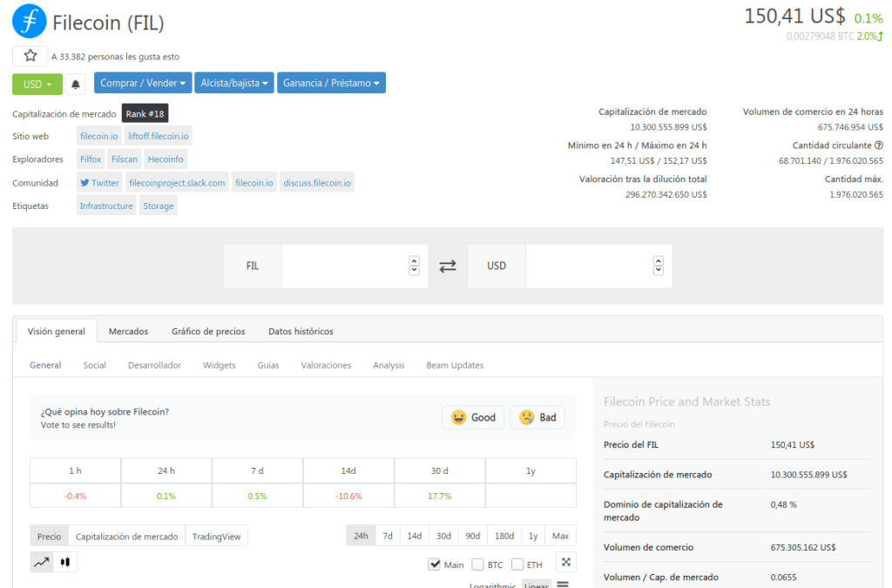Open the USD currency dropdown
892x588 pixels.
[37, 84]
